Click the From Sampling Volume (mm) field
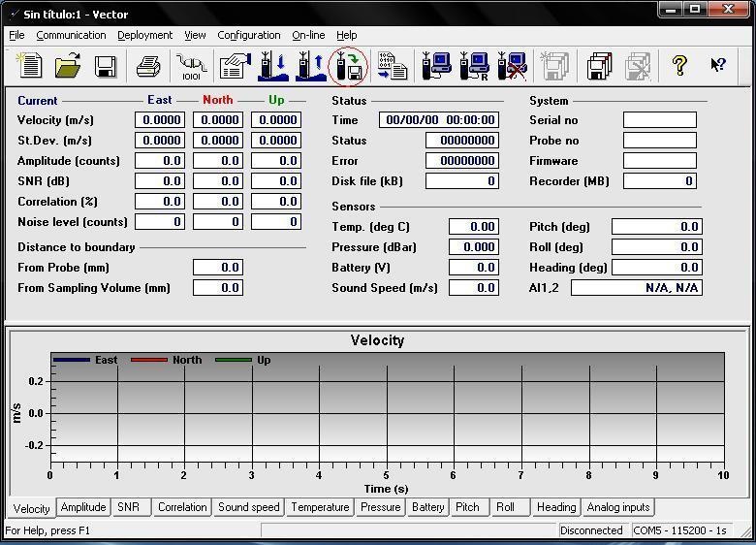The image size is (756, 545). (x=218, y=288)
